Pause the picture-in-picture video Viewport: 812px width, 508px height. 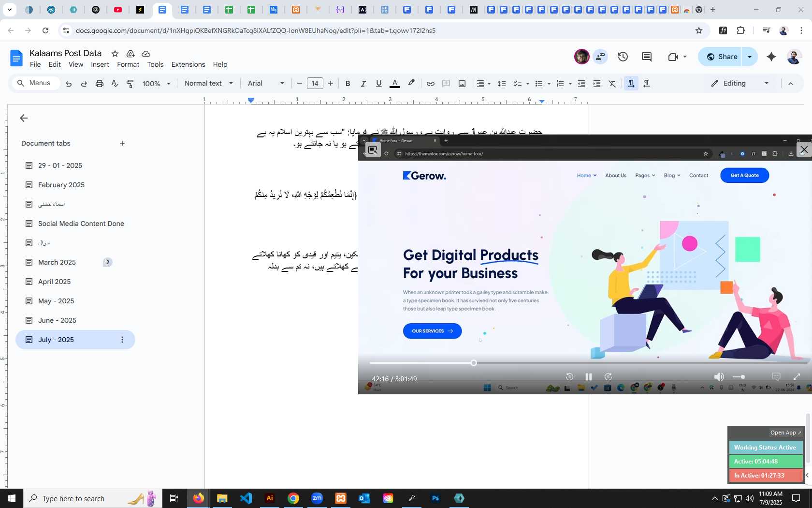(589, 377)
